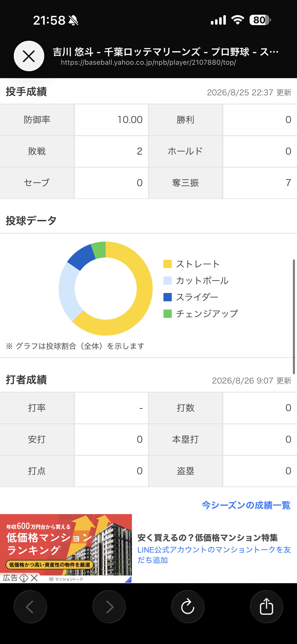Close the in-app browser with X button
The image size is (297, 644).
(29, 56)
